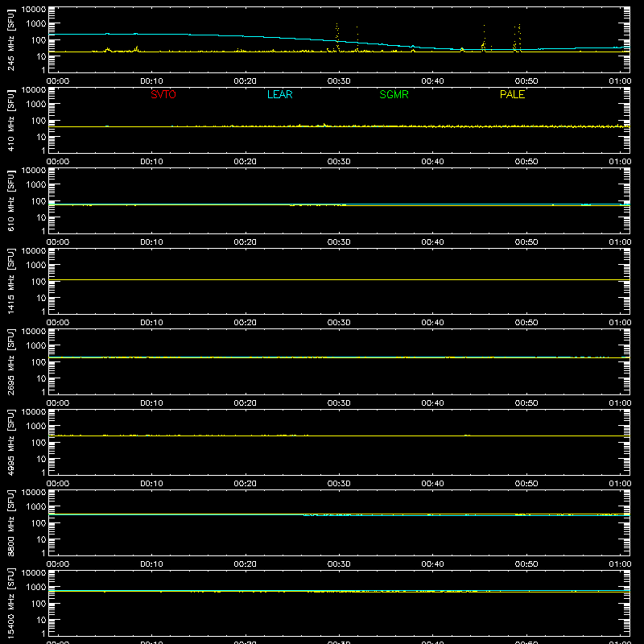Select the 15400 MHz [SFU] axis title
The image size is (644, 644).
point(11,603)
